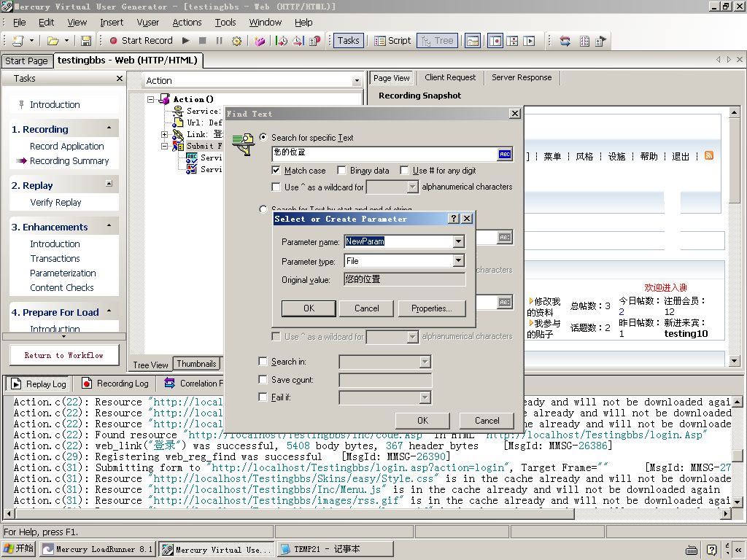Screen dimensions: 747x560
Task: Collapse the 4. Prepare For Load section
Action: (109, 311)
